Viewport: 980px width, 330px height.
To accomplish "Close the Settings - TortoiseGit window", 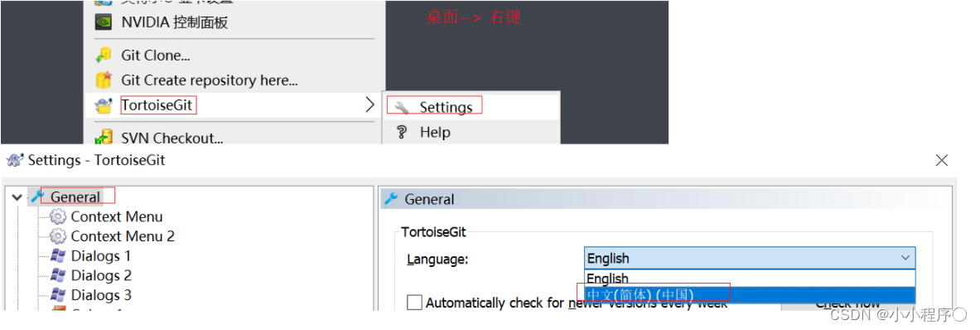I will [942, 161].
